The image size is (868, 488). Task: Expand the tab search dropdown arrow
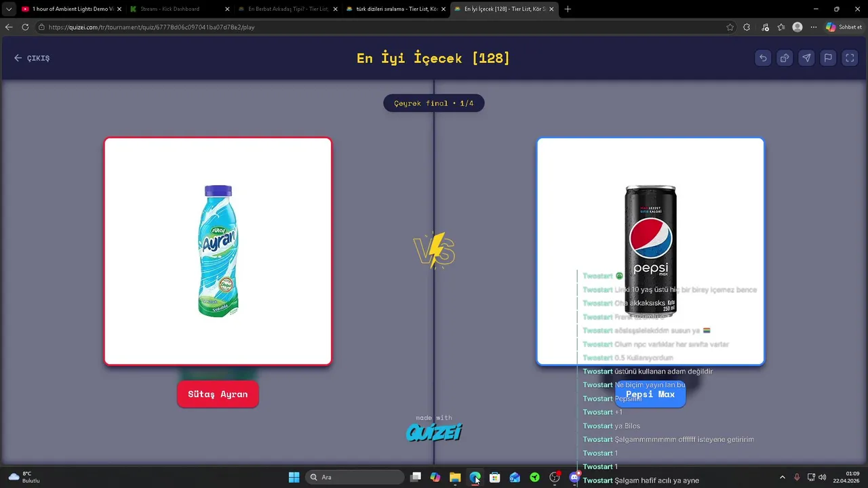[9, 9]
